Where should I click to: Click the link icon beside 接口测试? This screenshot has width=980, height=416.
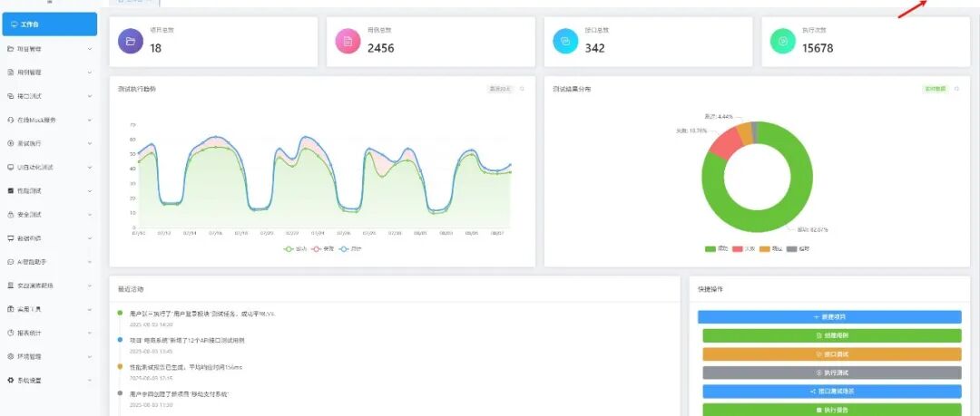(11, 96)
